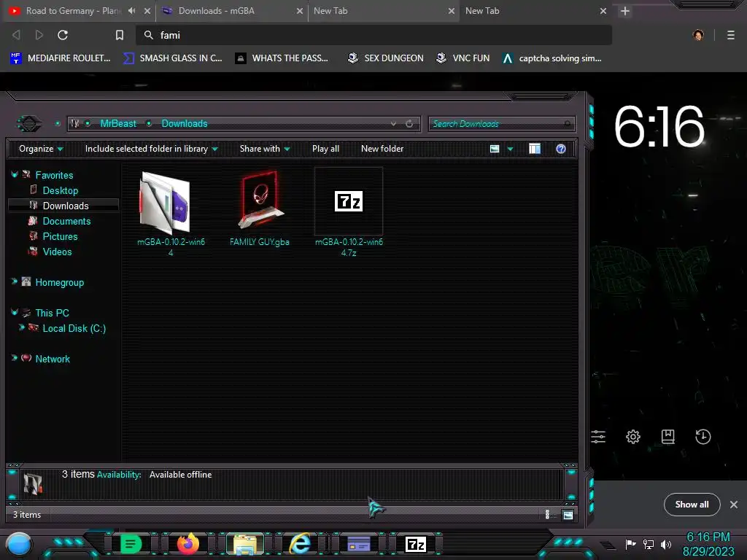This screenshot has height=560, width=747.
Task: Open Videos in the sidebar
Action: click(x=57, y=252)
